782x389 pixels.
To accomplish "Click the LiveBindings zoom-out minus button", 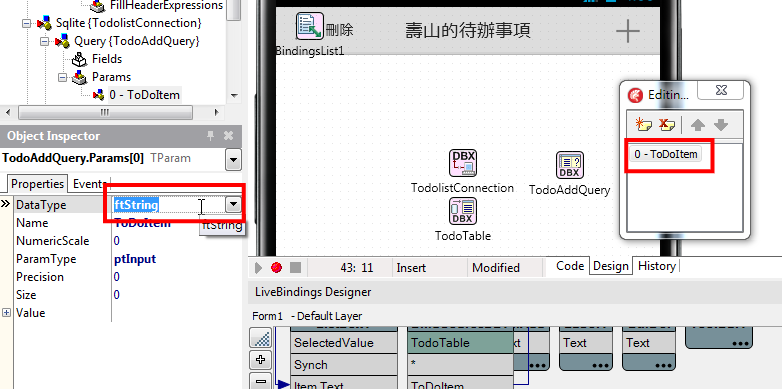I will (260, 381).
